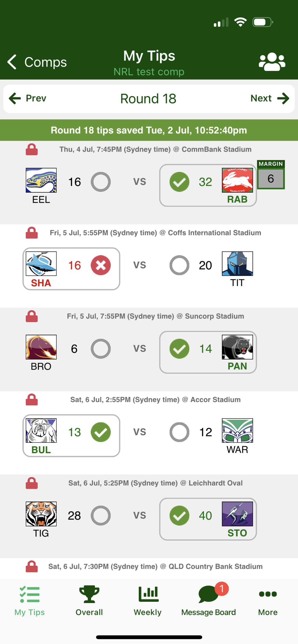
Task: Select TIT radio button as tip
Action: (x=179, y=265)
